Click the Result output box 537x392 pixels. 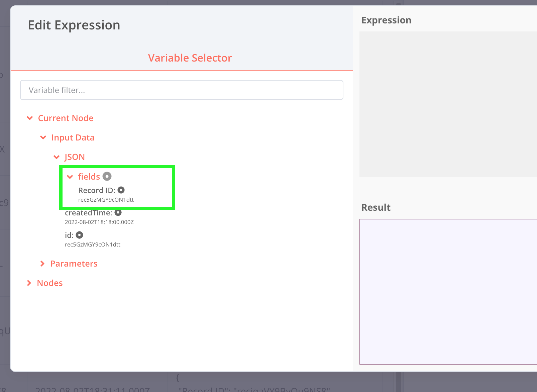448,291
